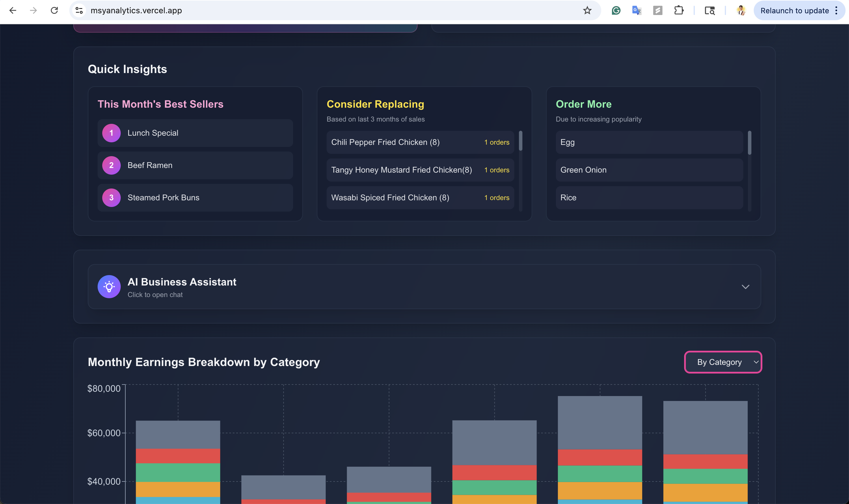849x504 pixels.
Task: Click the AI Assistant lightbulb icon
Action: (109, 287)
